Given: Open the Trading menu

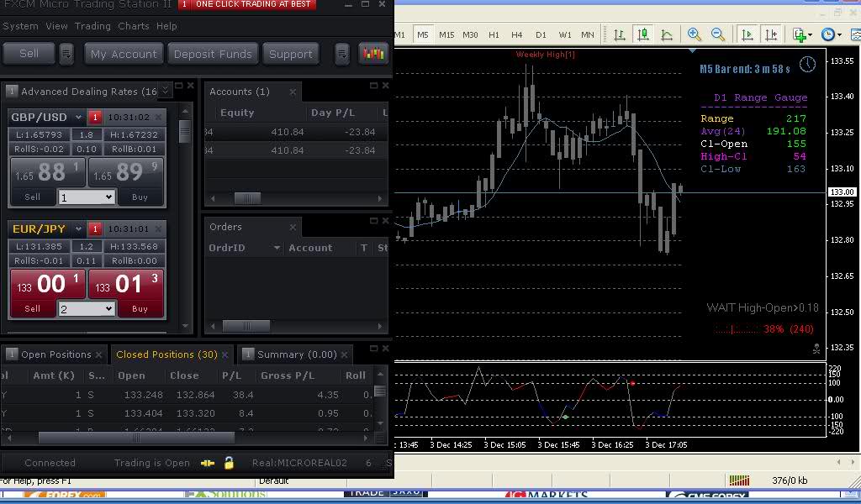Looking at the screenshot, I should point(92,26).
